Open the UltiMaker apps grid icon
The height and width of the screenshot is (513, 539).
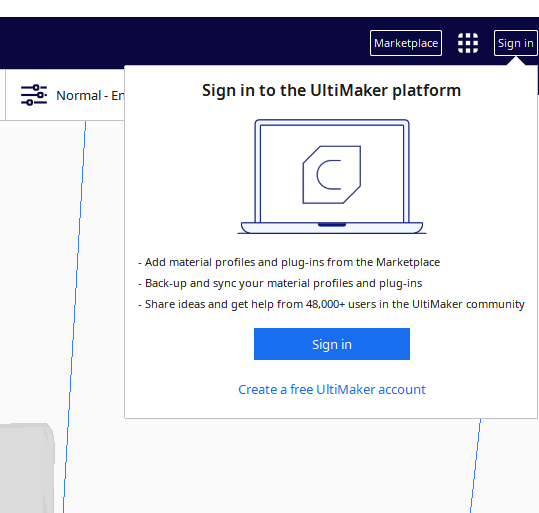point(468,43)
